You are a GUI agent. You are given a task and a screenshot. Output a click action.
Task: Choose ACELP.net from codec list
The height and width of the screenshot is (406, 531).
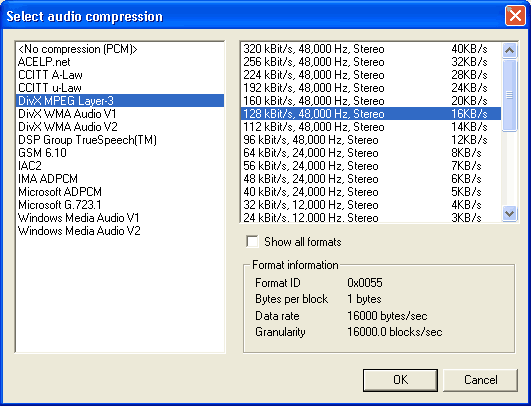[120, 62]
